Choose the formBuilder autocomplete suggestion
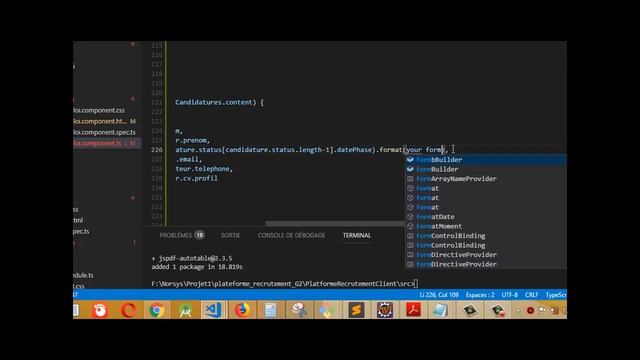The width and height of the screenshot is (640, 360). click(x=486, y=169)
